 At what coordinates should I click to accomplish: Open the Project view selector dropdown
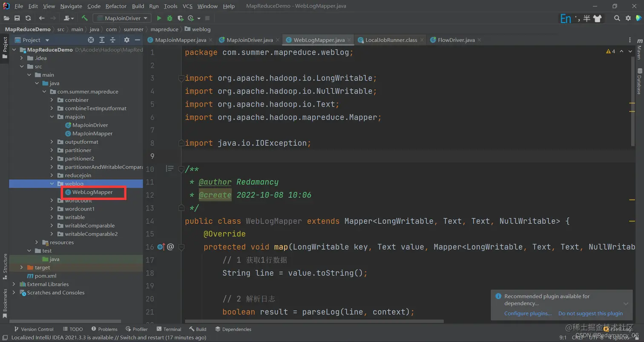pos(33,40)
